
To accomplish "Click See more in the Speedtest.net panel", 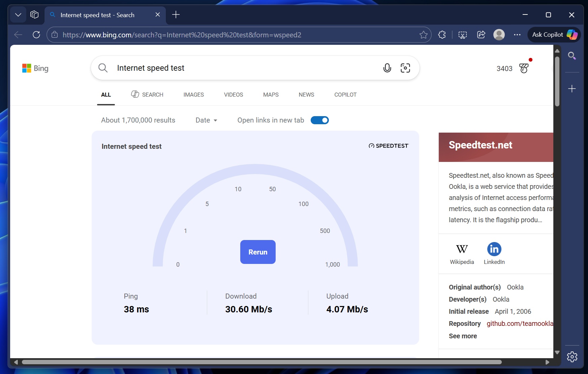I will point(462,336).
